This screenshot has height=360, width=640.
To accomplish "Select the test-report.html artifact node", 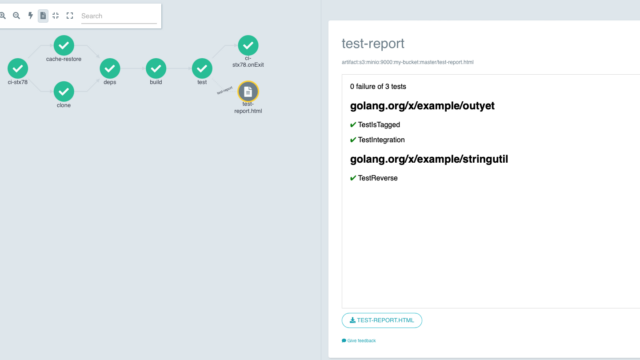I will [248, 91].
